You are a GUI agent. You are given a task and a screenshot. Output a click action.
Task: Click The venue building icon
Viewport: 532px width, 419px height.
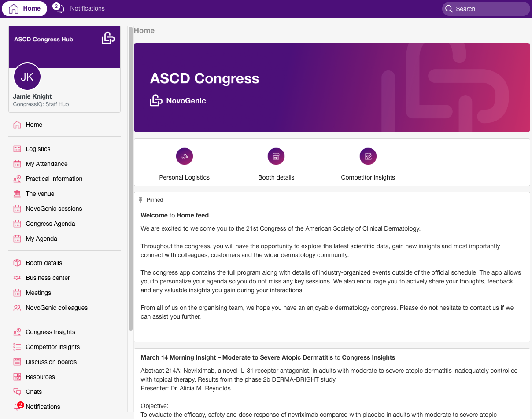pyautogui.click(x=17, y=194)
